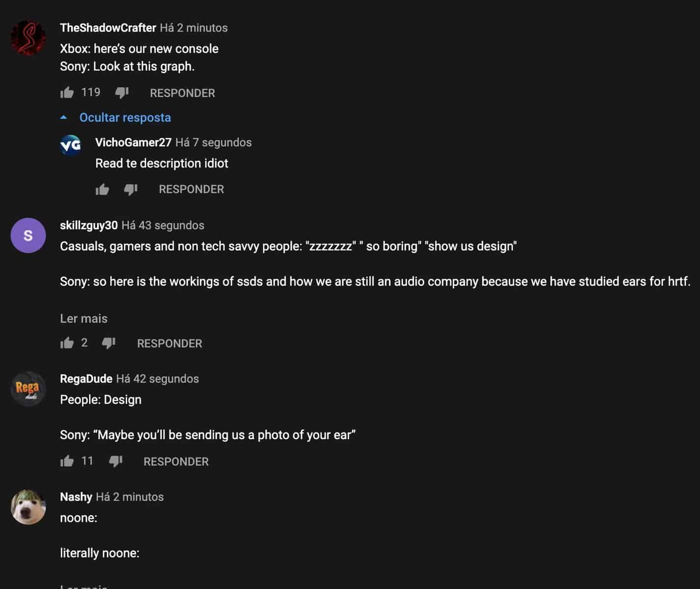
Task: Like VichoGamer27's reply
Action: point(102,189)
